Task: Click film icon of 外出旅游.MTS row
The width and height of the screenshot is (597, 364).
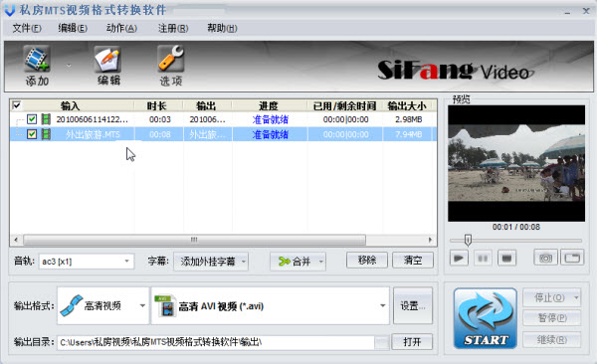Action: click(x=46, y=134)
